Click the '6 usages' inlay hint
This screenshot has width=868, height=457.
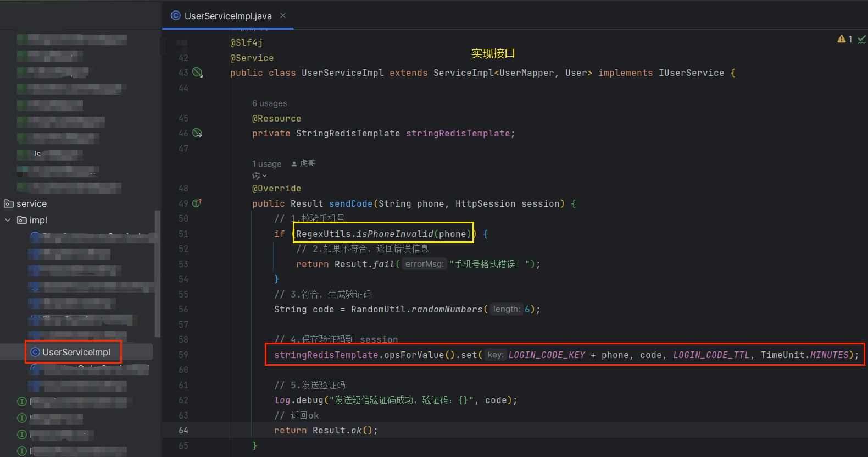pos(270,103)
